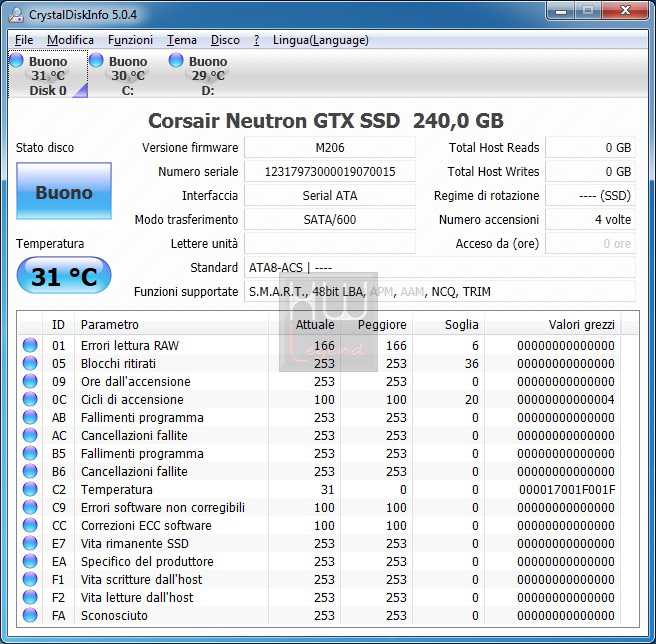Screen dimensions: 656x644
Task: Click status orb for Correzioni ECC software
Action: [30, 525]
